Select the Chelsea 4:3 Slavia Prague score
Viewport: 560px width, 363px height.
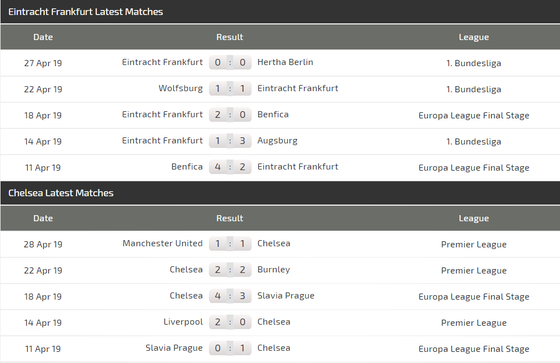(x=230, y=296)
